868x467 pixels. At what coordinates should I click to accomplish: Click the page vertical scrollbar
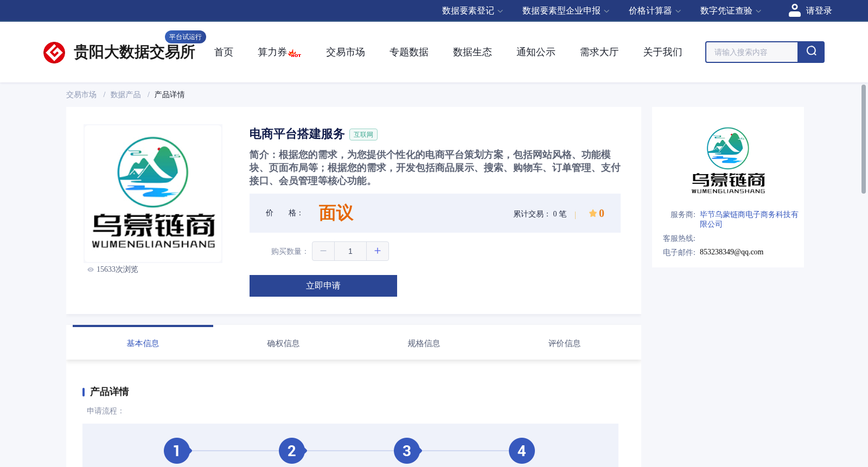(x=864, y=139)
